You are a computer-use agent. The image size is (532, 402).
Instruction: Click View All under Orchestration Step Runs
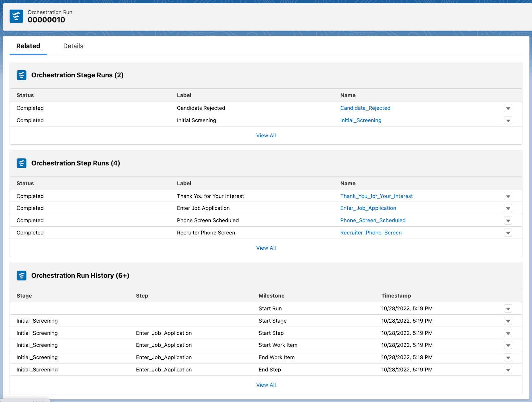tap(266, 248)
